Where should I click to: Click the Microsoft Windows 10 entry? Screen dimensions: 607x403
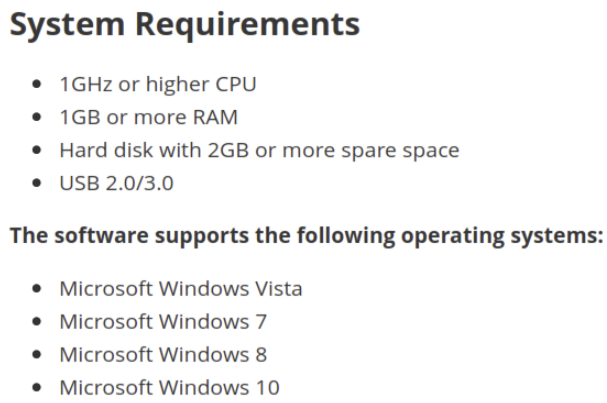pyautogui.click(x=170, y=388)
